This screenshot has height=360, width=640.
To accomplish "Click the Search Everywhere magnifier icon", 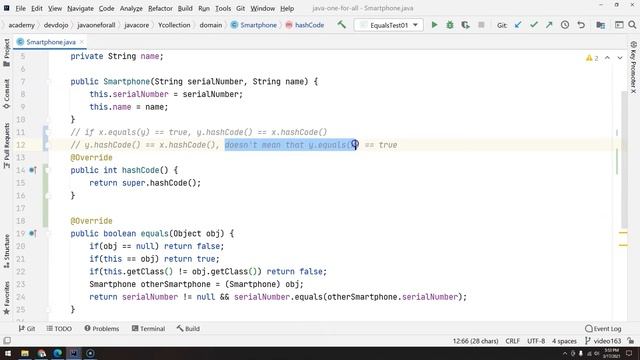I will 632,25.
